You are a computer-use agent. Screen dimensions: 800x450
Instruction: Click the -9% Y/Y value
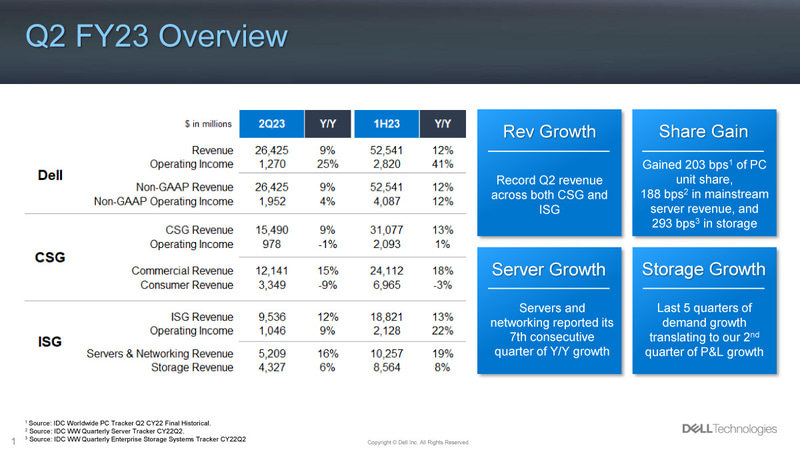(328, 285)
